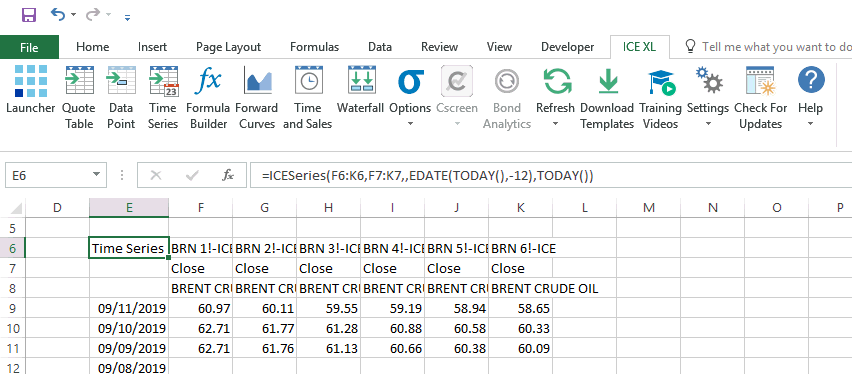852x374 pixels.
Task: Open Time and Sales
Action: coord(308,97)
